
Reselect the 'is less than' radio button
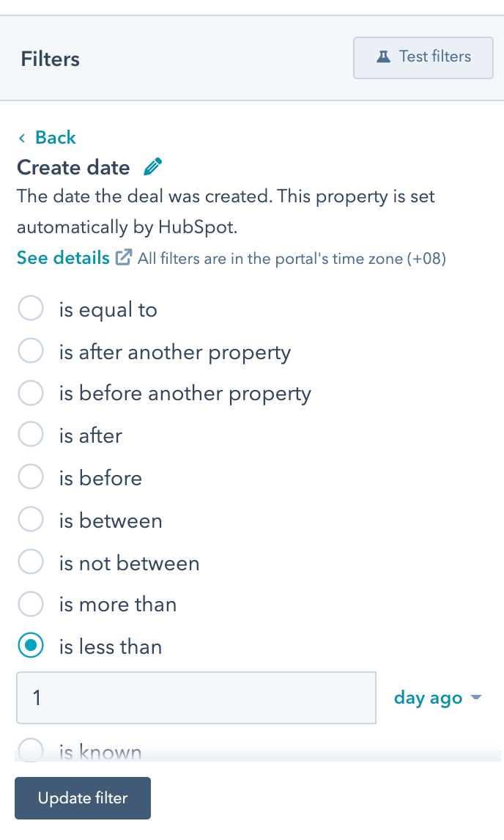coord(31,646)
